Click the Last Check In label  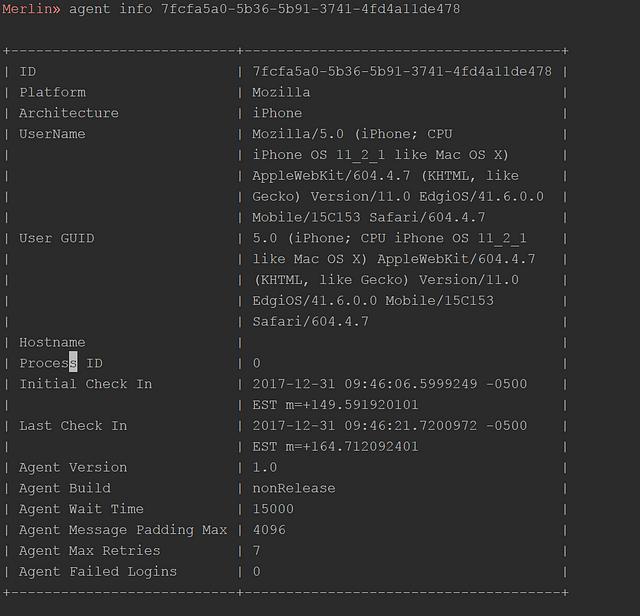73,426
